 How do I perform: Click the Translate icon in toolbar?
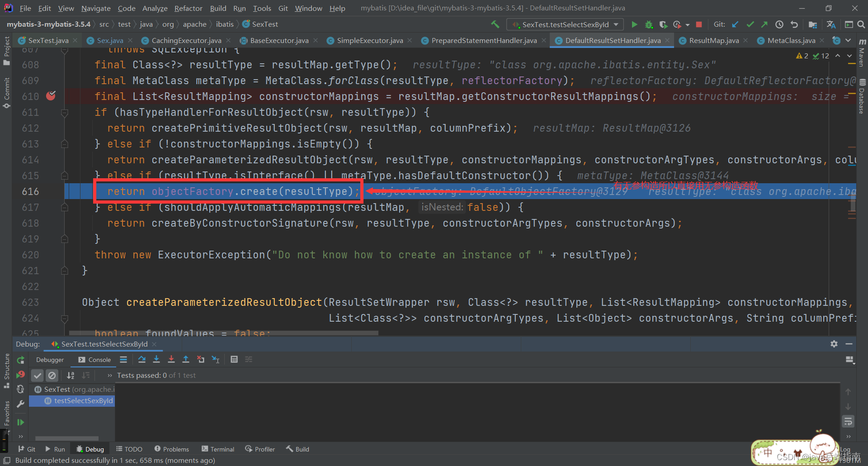831,24
